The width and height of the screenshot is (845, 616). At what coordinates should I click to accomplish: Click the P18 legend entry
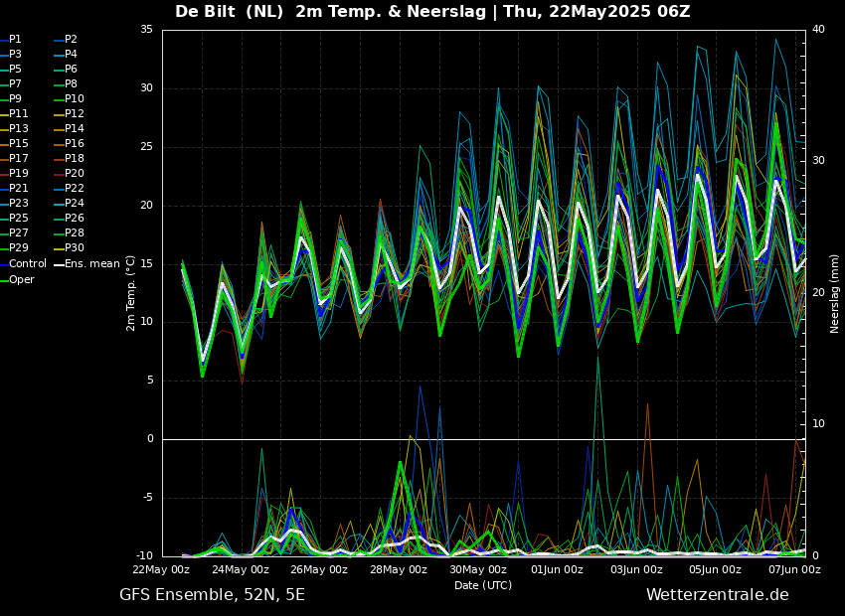[74, 159]
